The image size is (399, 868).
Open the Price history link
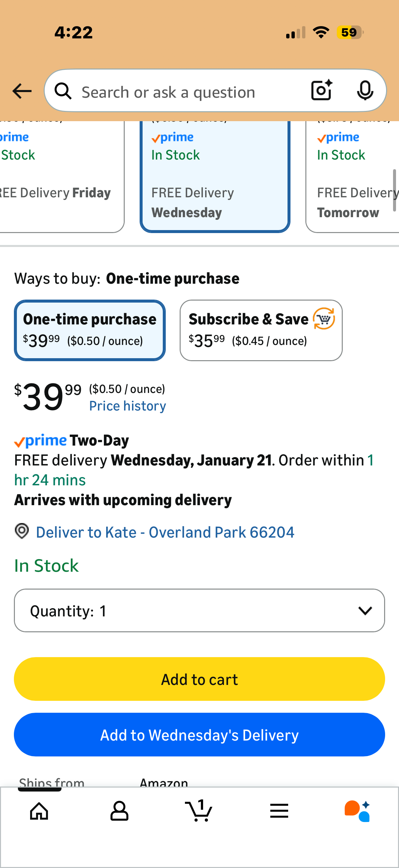point(128,406)
